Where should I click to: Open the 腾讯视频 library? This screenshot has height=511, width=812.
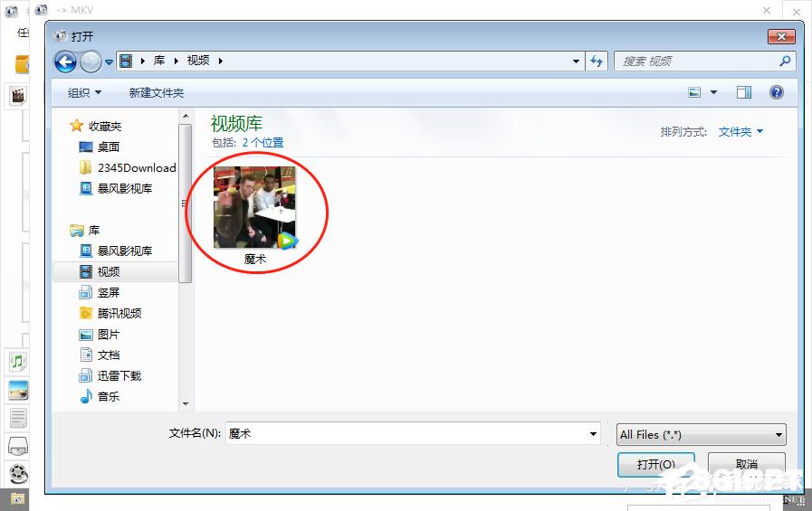point(119,314)
